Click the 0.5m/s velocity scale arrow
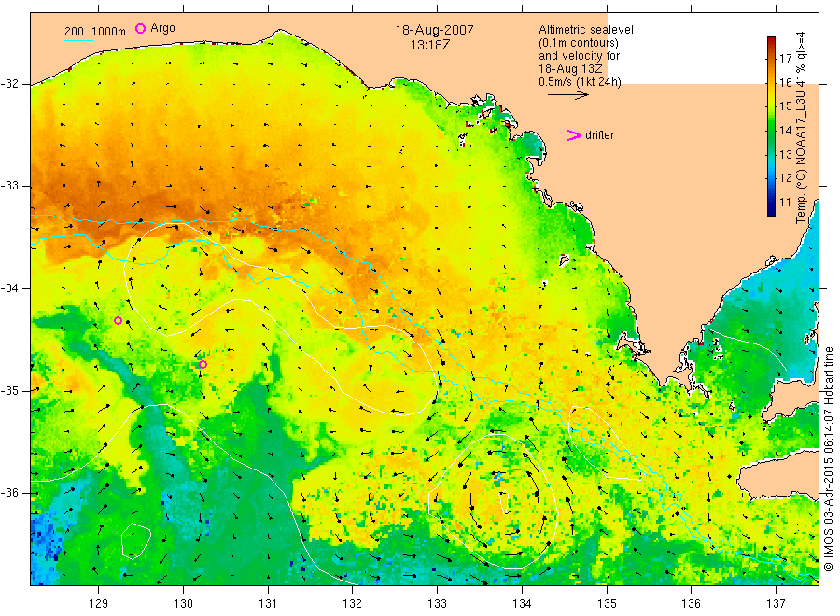This screenshot has width=840, height=616. pyautogui.click(x=567, y=95)
